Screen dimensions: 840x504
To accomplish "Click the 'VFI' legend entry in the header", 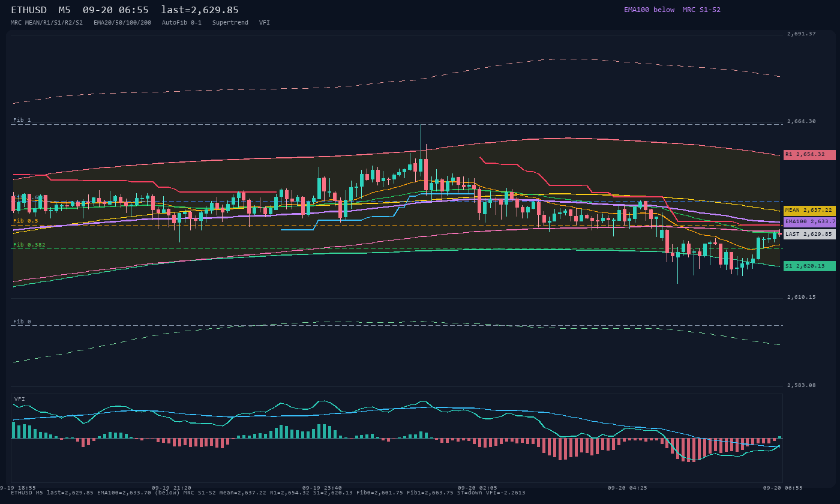I will click(x=265, y=22).
